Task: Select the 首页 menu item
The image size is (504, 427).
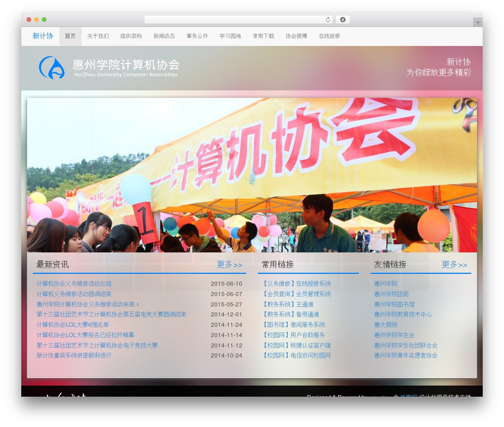Action: pos(70,36)
